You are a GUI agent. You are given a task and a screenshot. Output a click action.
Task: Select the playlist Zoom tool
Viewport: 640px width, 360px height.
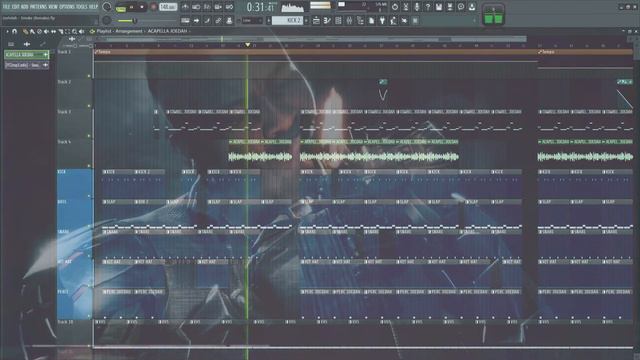(x=74, y=31)
